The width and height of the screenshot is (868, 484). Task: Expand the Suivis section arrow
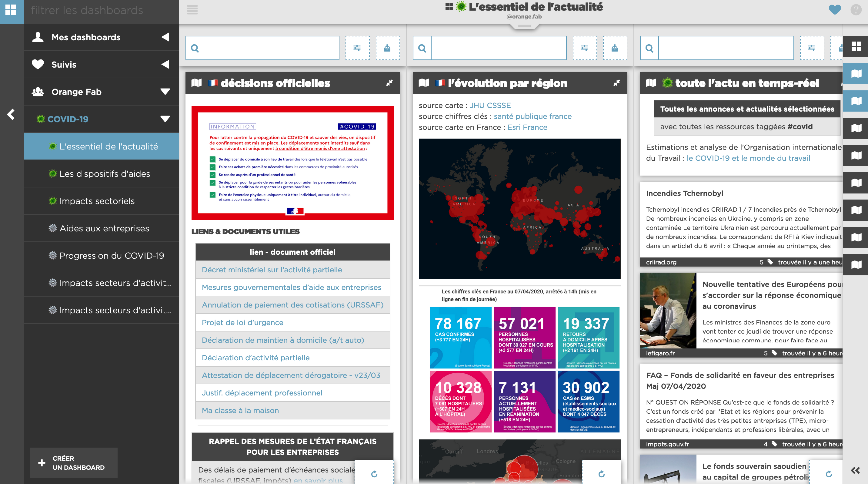pos(165,64)
